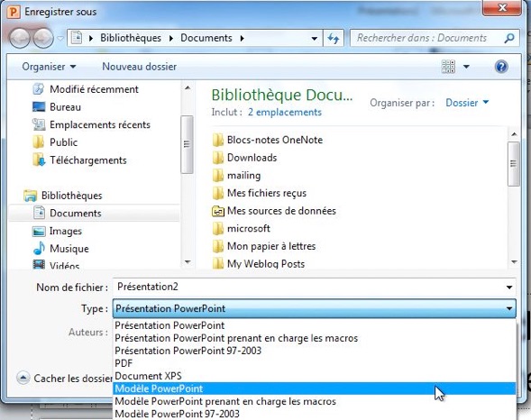Click the Forward navigation arrow button
This screenshot has height=420, width=531.
click(43, 38)
